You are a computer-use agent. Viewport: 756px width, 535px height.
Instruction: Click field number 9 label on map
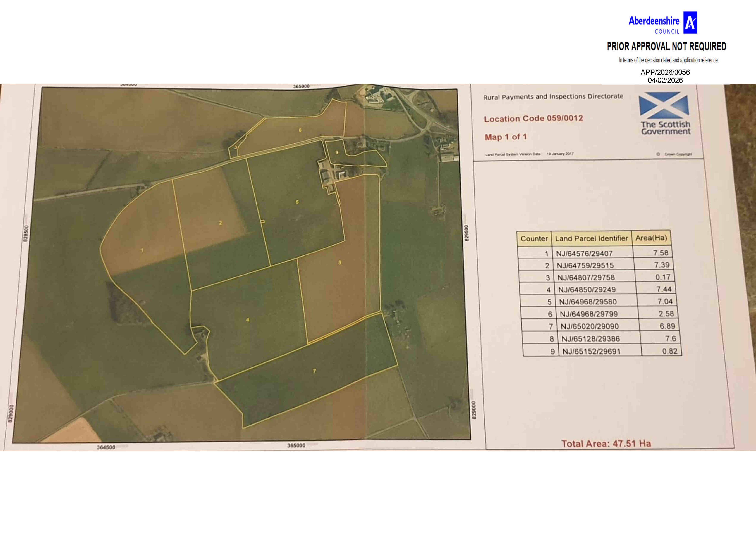click(336, 152)
